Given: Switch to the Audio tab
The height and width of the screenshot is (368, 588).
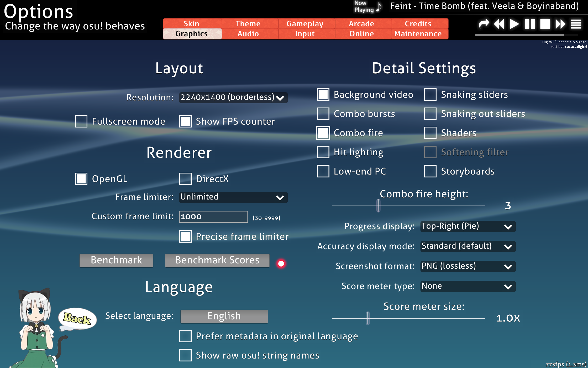Looking at the screenshot, I should pyautogui.click(x=248, y=34).
